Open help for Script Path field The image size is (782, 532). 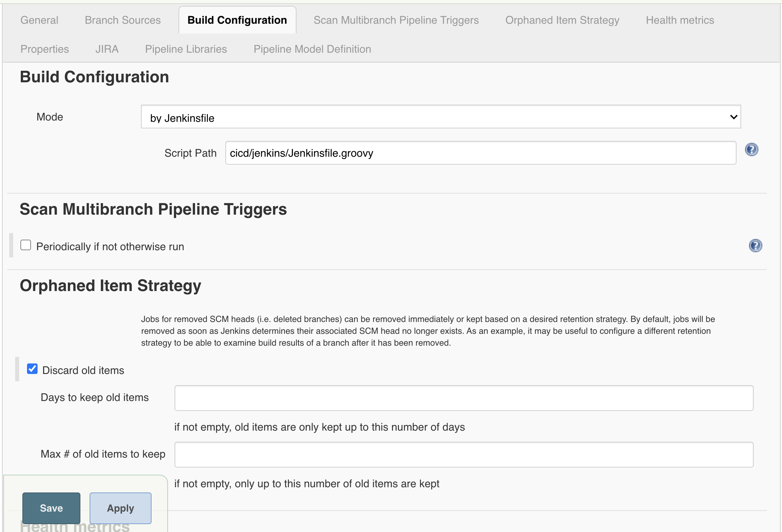coord(751,149)
